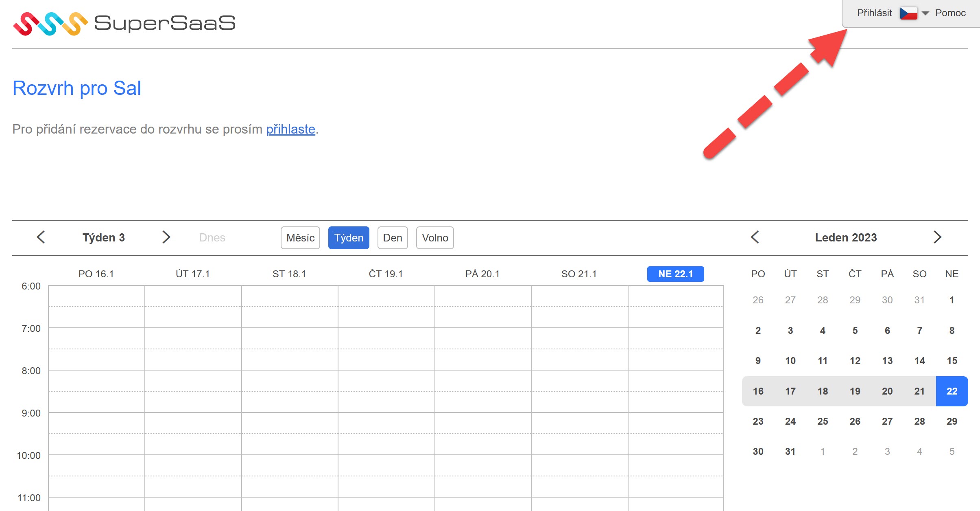Go to the next week arrow
980x511 pixels.
click(166, 237)
